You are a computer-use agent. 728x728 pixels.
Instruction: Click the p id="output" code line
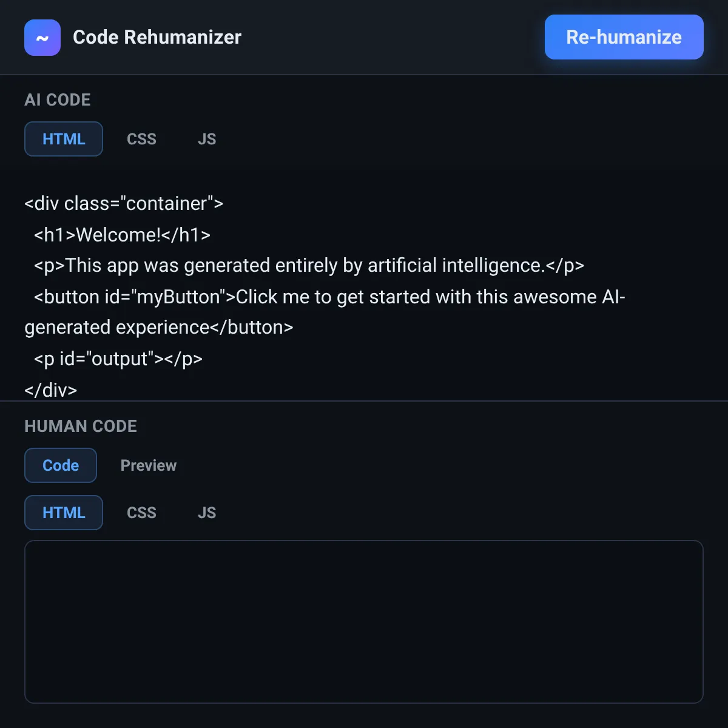coord(118,359)
